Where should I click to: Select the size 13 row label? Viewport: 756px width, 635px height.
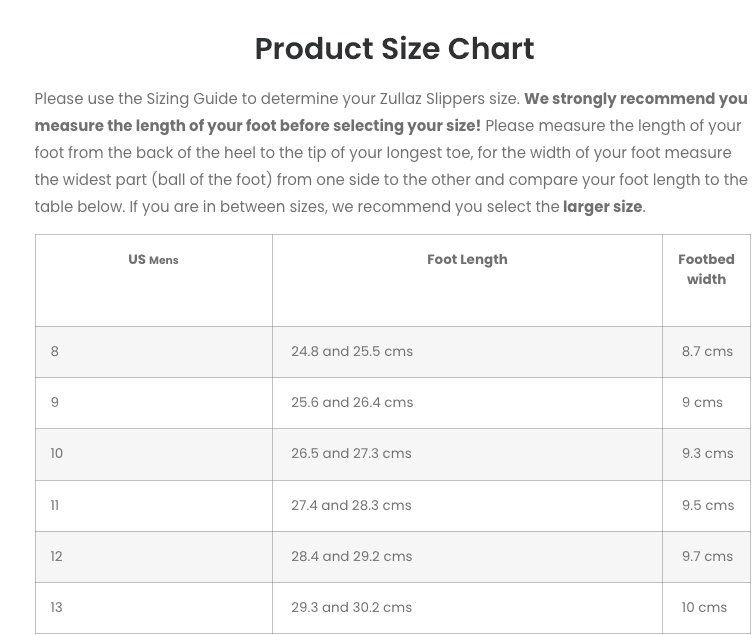coord(57,608)
